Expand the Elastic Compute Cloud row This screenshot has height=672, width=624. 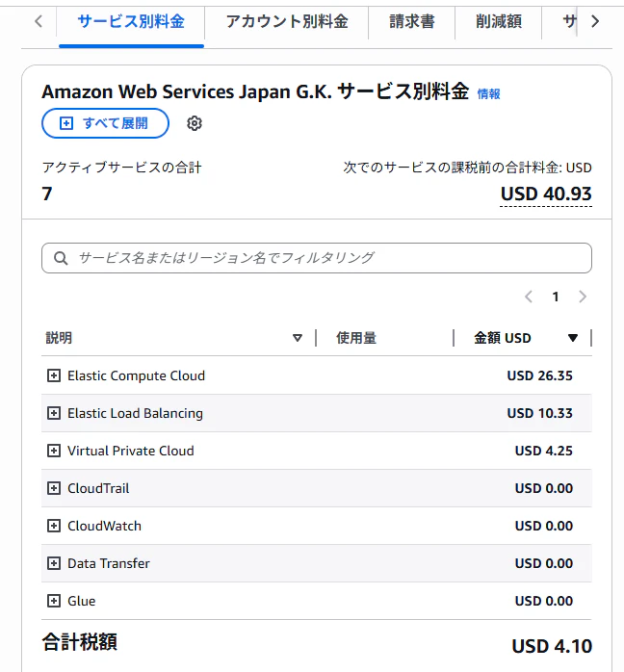tap(54, 375)
